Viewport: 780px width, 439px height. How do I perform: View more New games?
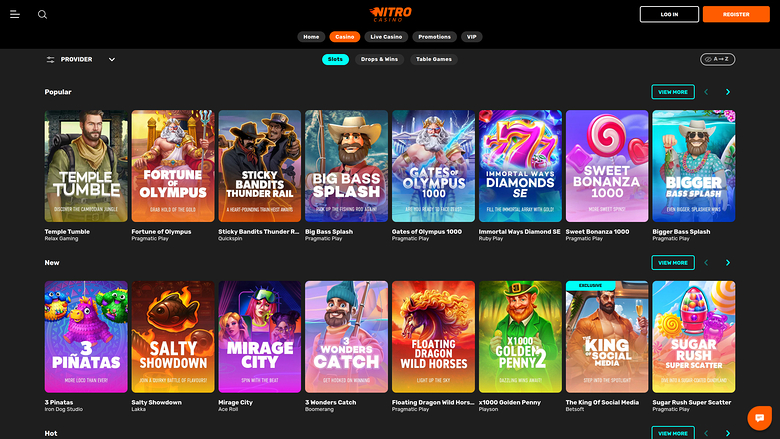coord(673,263)
